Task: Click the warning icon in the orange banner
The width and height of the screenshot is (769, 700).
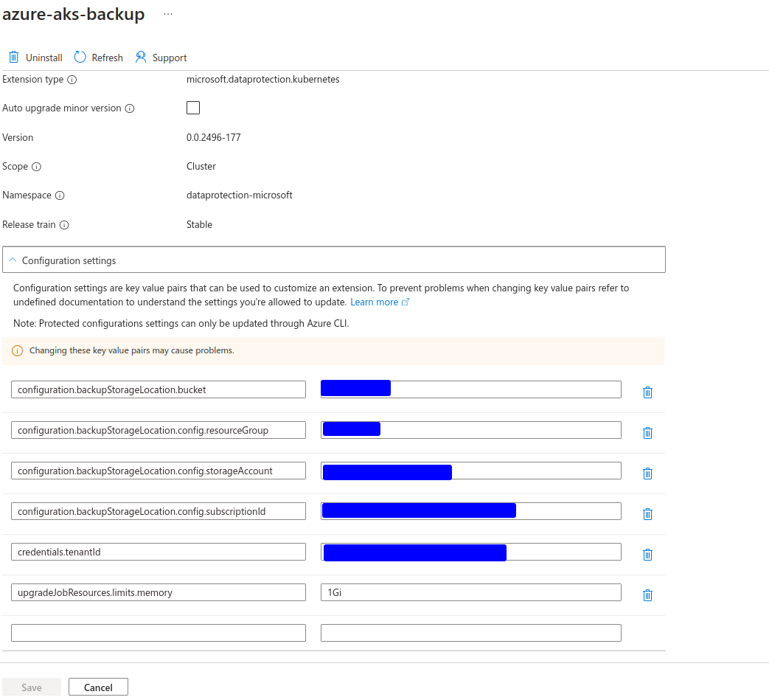Action: [x=17, y=350]
